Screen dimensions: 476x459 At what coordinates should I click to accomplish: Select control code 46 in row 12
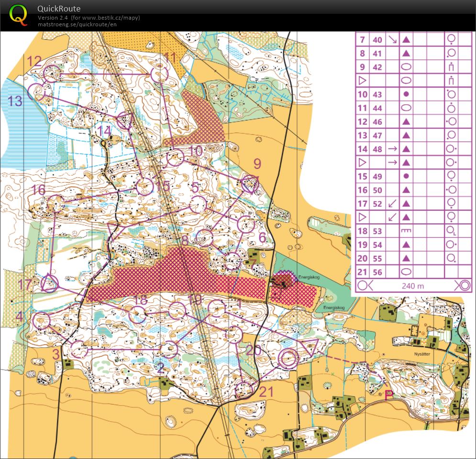click(x=377, y=122)
